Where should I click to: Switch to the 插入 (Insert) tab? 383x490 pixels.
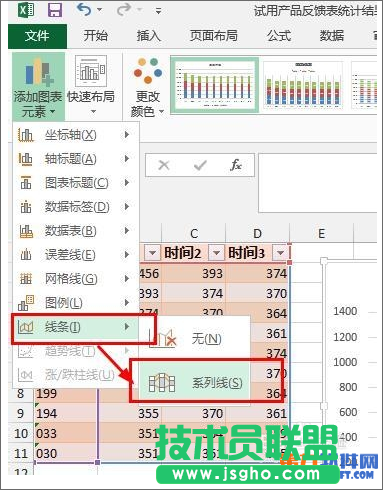tap(149, 36)
